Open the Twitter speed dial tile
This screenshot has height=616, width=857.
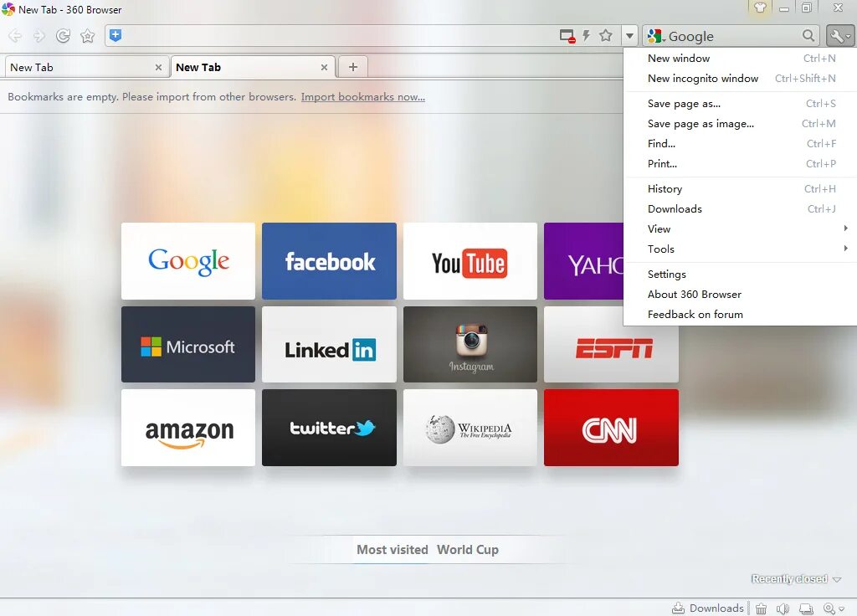click(329, 428)
